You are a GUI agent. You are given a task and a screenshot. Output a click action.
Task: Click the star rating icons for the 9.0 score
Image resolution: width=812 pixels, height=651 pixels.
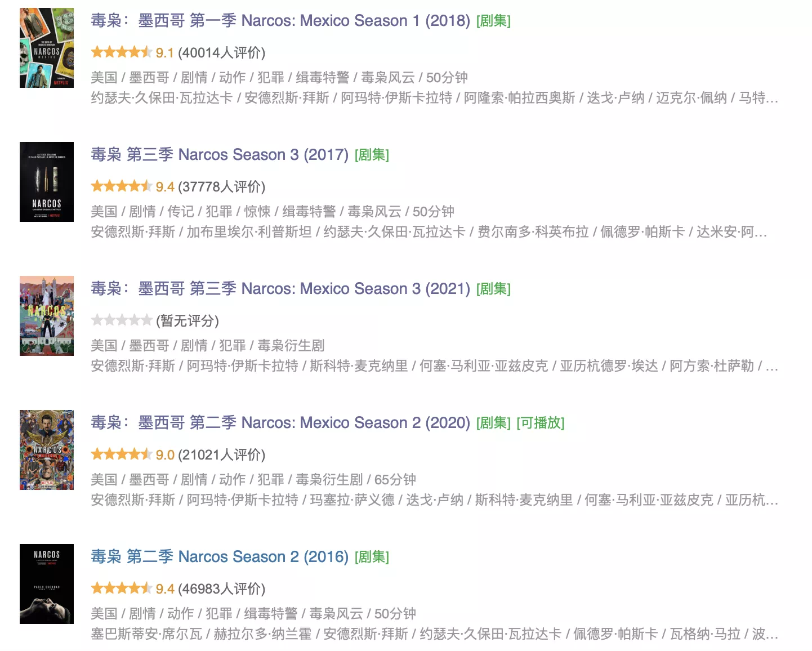[x=122, y=454]
